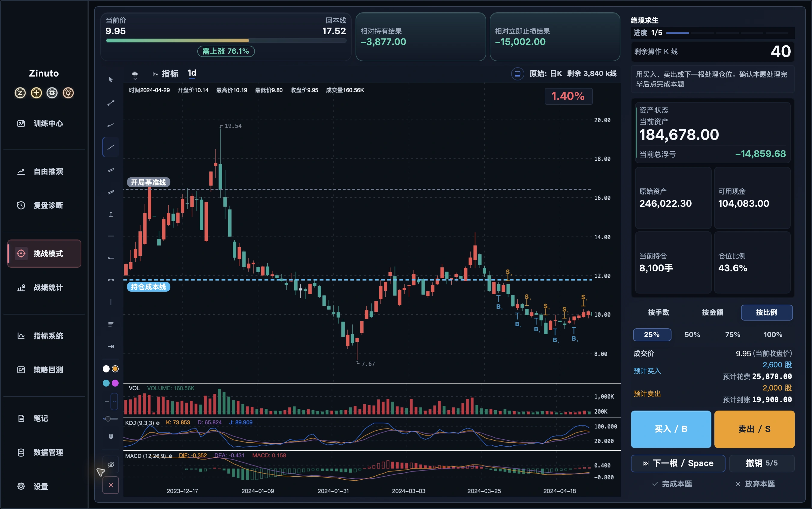812x509 pixels.
Task: Pick the line segment drawing tool
Action: tap(111, 103)
